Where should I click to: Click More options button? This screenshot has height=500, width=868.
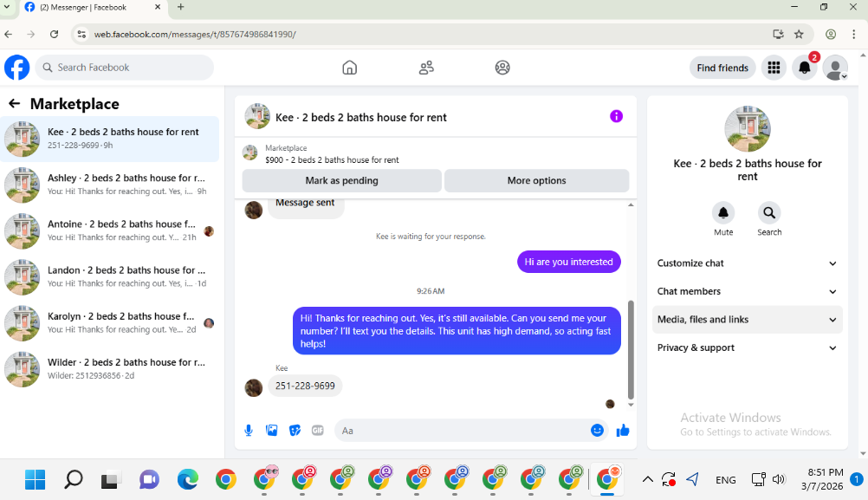536,180
